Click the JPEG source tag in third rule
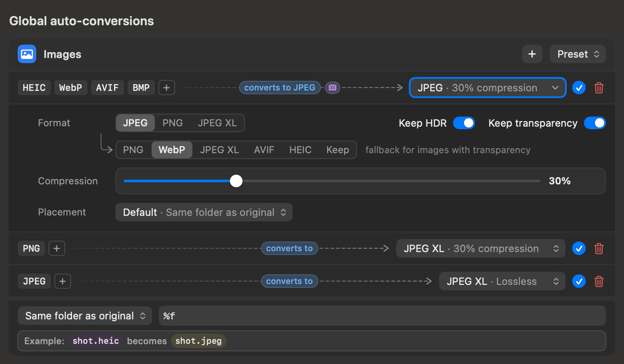This screenshot has height=364, width=624. tap(34, 281)
